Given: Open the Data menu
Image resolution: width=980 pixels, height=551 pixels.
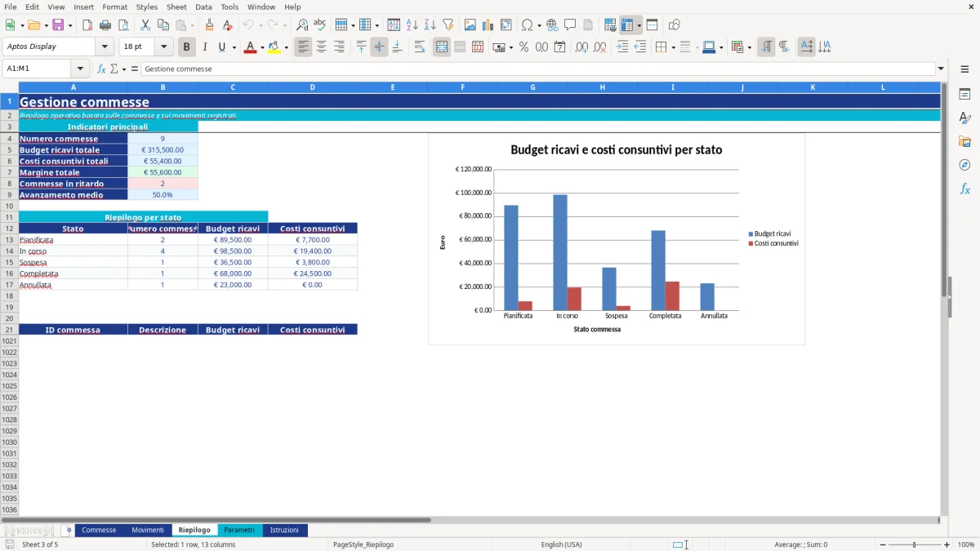Looking at the screenshot, I should [203, 7].
